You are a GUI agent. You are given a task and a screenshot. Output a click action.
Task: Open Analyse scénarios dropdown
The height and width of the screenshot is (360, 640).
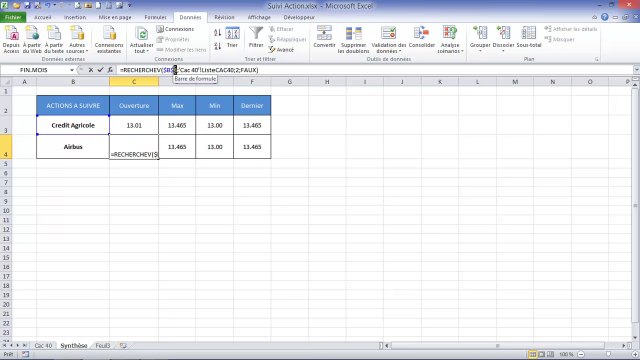point(450,40)
